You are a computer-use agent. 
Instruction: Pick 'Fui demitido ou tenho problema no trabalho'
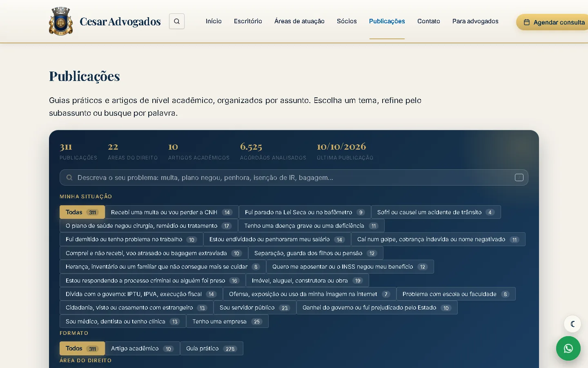(131, 239)
